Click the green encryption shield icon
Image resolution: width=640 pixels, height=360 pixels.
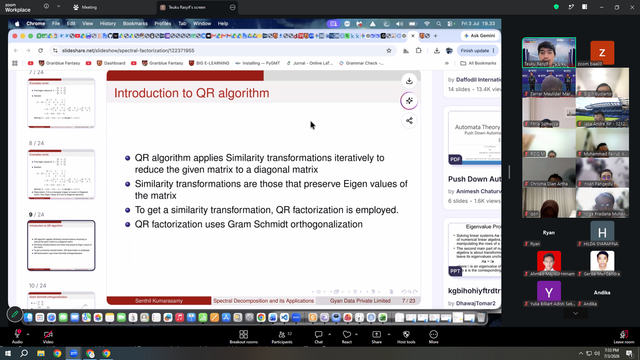coord(556,7)
